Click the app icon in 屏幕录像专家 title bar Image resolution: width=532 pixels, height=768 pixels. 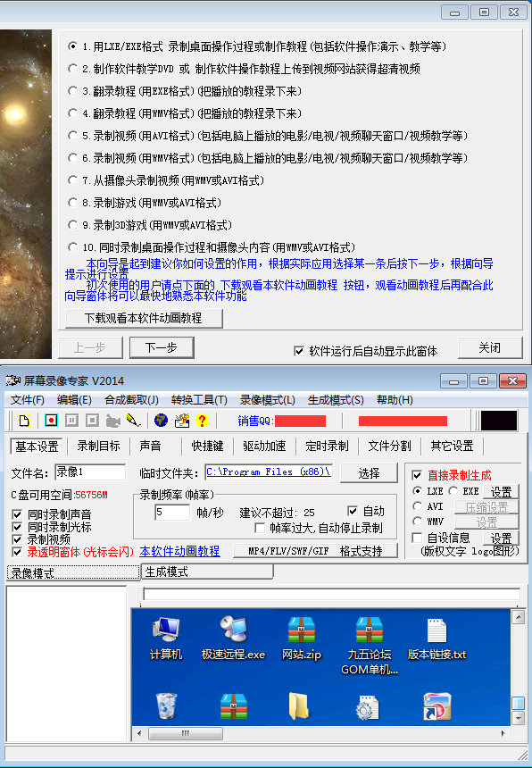coord(12,380)
